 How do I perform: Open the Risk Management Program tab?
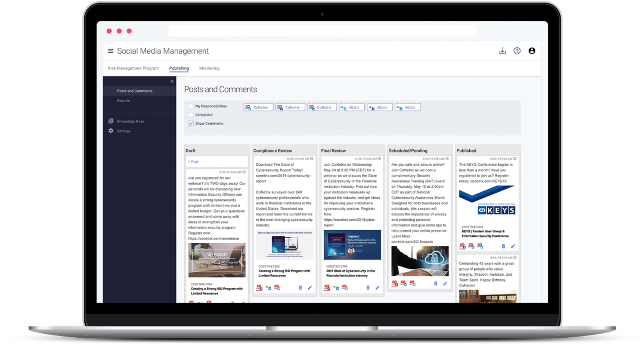click(133, 68)
